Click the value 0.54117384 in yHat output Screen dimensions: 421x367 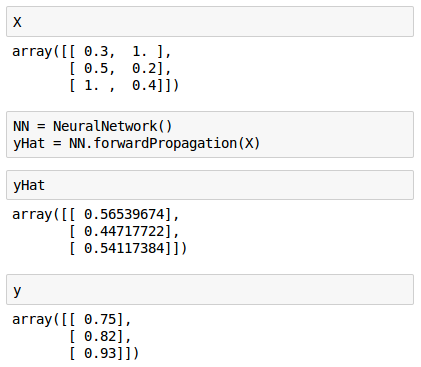[x=124, y=248]
